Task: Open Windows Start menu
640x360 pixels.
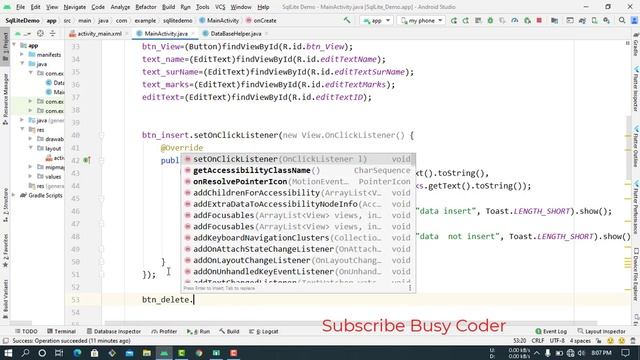Action: [8, 353]
